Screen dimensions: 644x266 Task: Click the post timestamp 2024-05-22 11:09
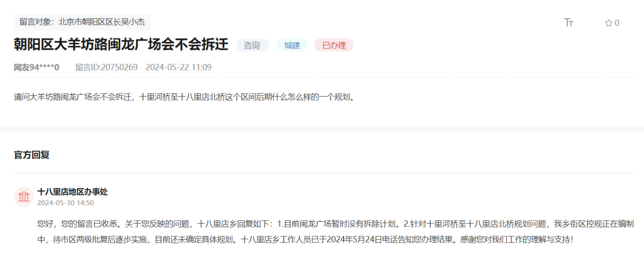click(x=178, y=67)
